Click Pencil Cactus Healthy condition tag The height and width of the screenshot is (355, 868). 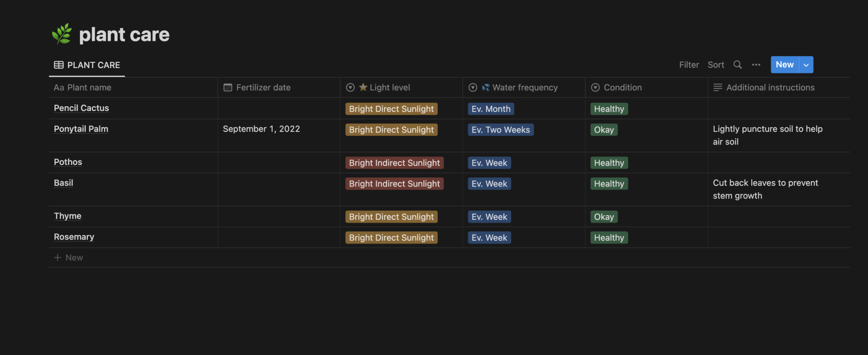[609, 109]
